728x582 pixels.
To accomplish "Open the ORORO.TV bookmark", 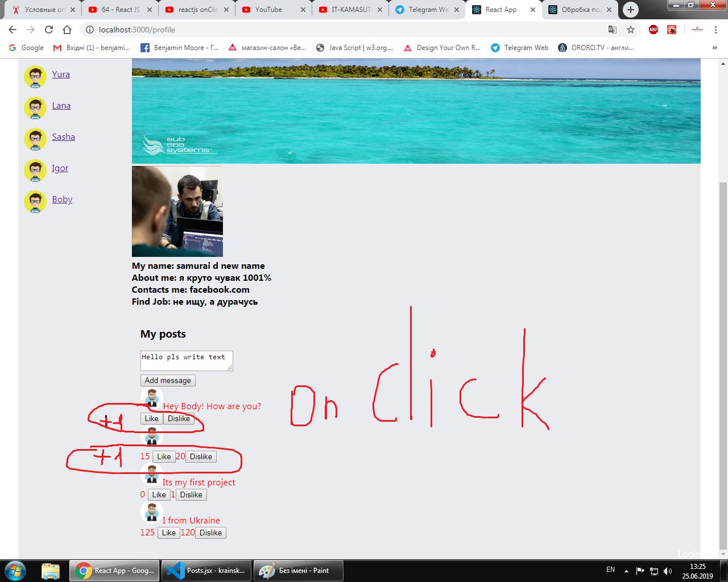I will tap(595, 48).
